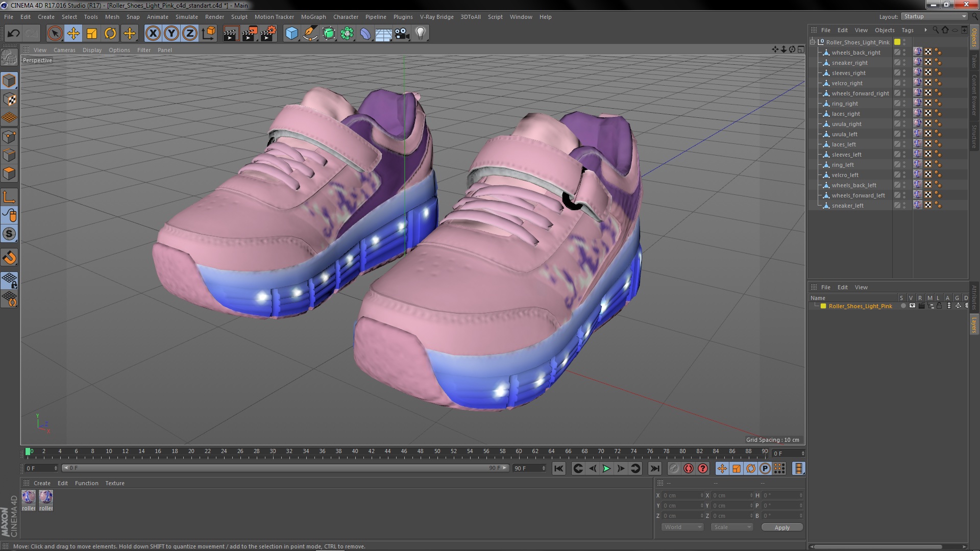Click the green Play Forward button

coord(606,468)
